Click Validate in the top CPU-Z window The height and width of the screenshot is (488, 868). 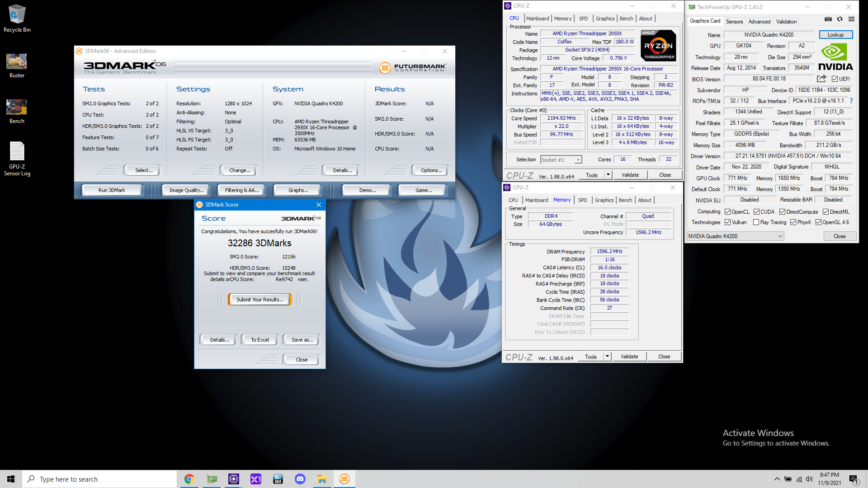pyautogui.click(x=630, y=175)
